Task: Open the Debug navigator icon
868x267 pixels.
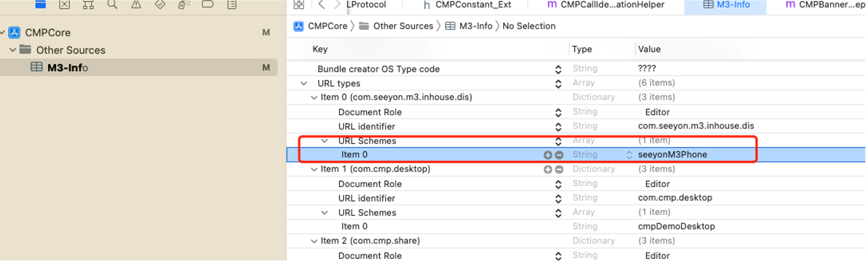Action: pyautogui.click(x=184, y=4)
